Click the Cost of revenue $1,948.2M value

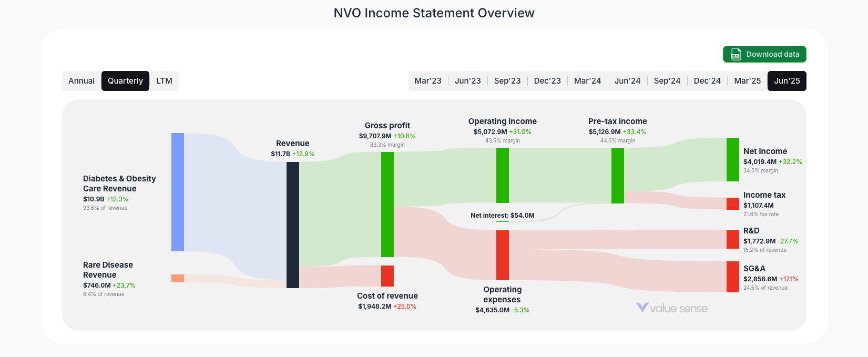pos(374,307)
